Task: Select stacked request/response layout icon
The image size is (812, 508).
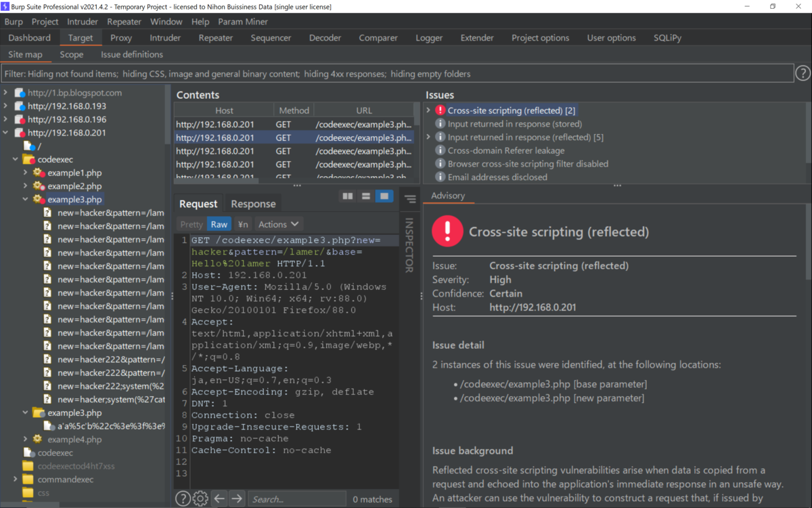Action: point(366,196)
